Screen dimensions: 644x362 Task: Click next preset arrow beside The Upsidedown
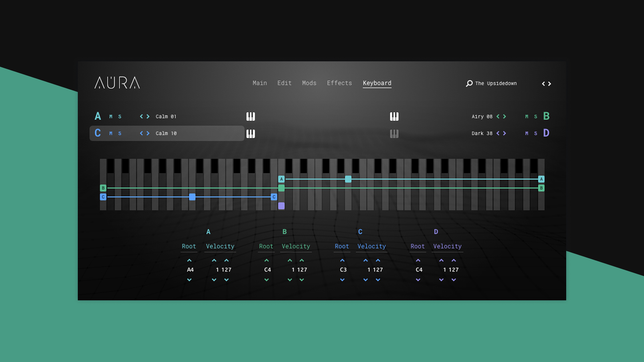pyautogui.click(x=549, y=84)
